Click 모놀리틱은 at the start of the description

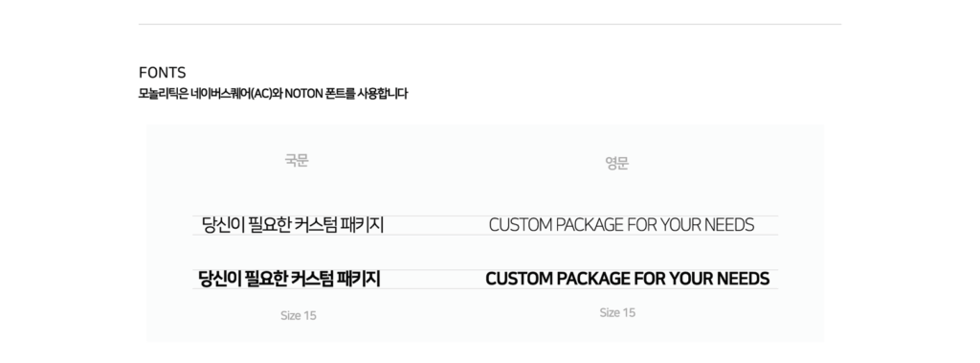163,95
